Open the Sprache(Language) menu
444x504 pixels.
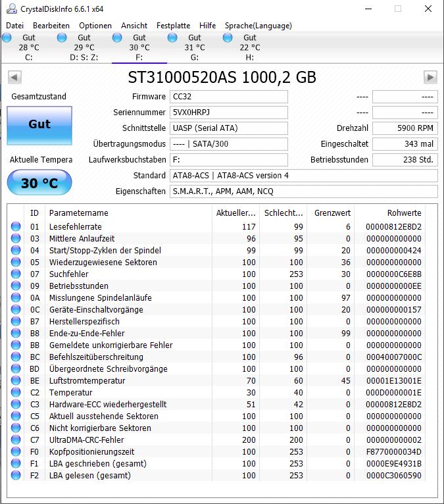click(259, 26)
